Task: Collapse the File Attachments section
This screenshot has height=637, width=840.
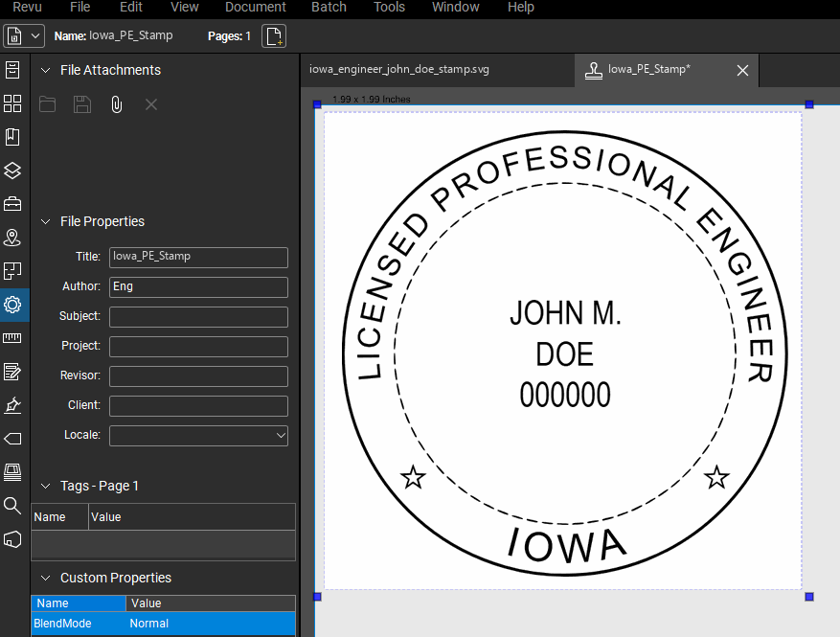Action: 46,70
